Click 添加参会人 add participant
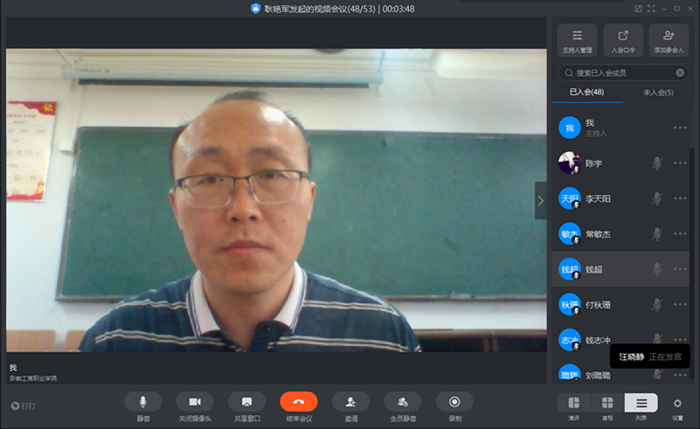 point(668,40)
